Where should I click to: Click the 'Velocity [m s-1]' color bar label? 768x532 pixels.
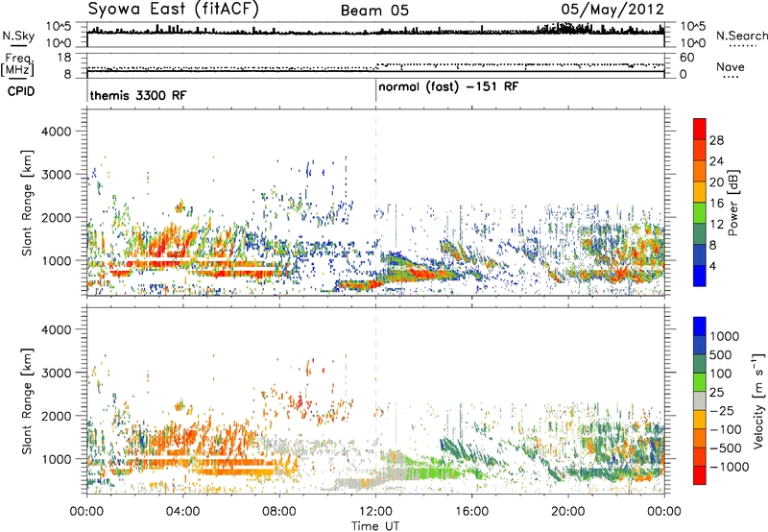coord(758,400)
